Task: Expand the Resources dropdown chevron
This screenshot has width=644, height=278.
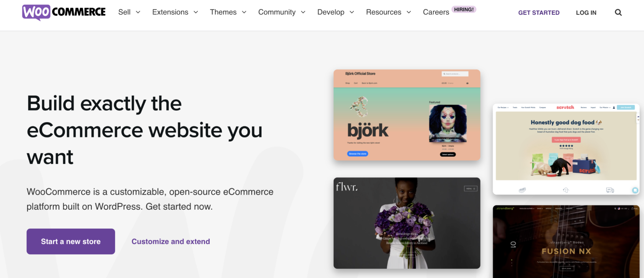Action: (x=409, y=12)
